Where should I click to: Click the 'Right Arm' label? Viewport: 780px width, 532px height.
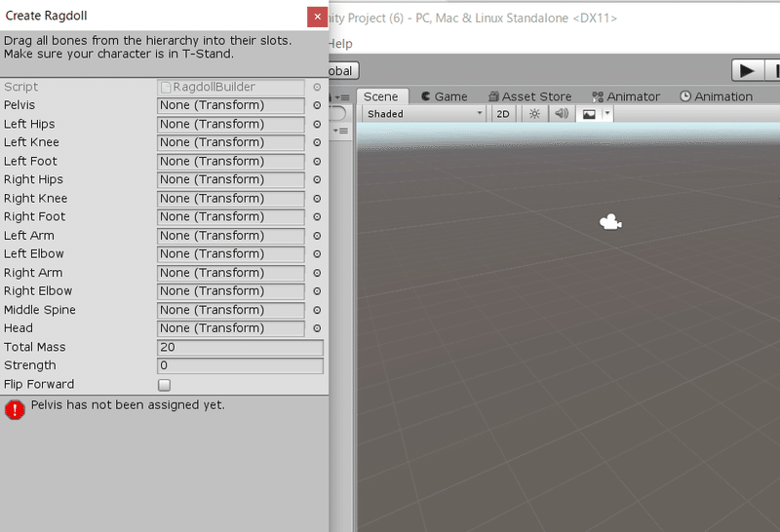click(33, 273)
